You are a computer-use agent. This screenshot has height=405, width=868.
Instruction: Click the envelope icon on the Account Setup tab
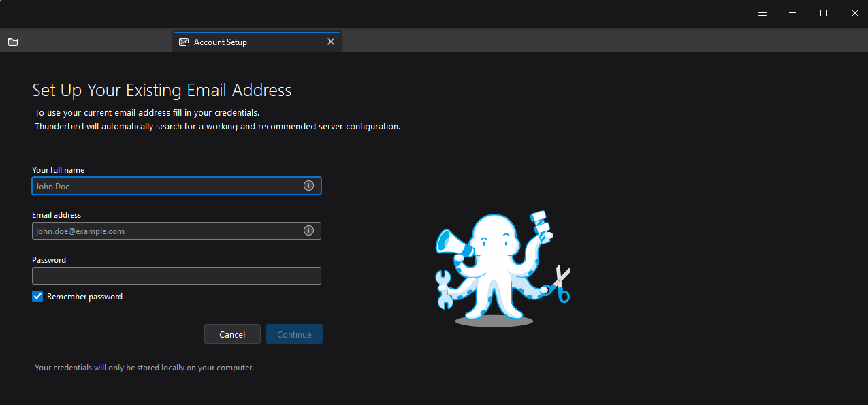click(183, 42)
